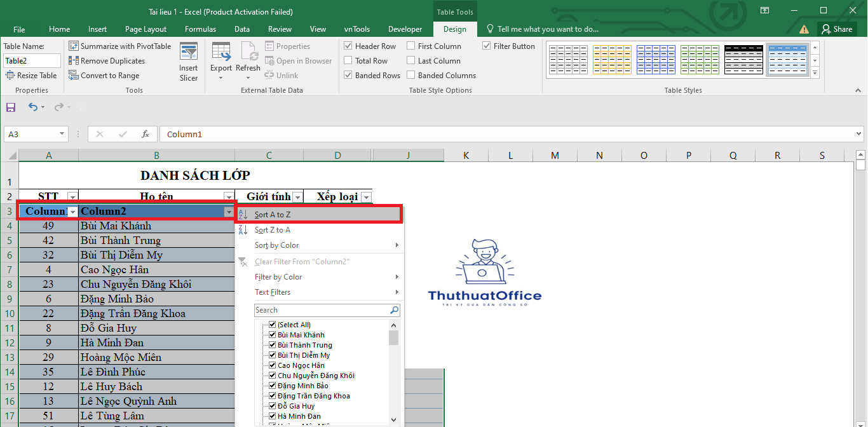This screenshot has width=868, height=427.
Task: Click Insert Slicer icon
Action: [x=189, y=51]
